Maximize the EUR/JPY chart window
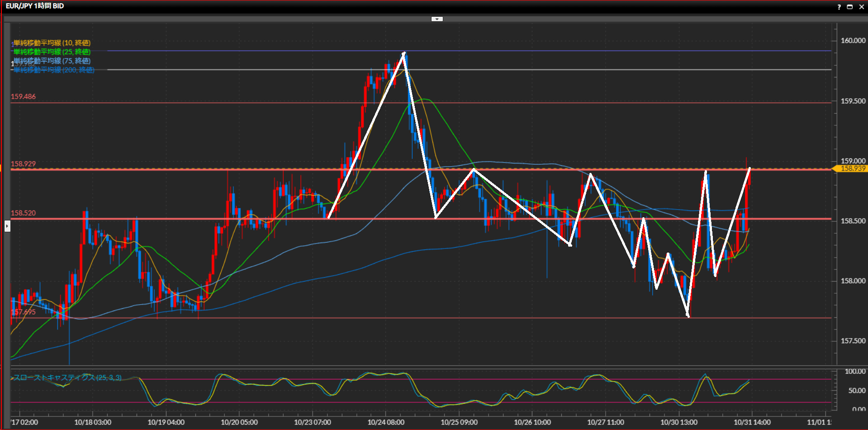 pyautogui.click(x=850, y=7)
